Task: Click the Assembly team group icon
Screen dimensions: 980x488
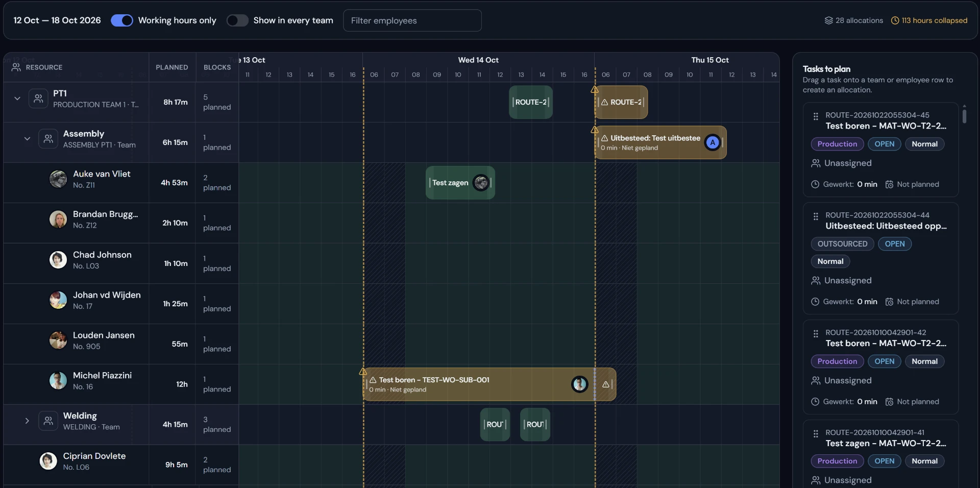Action: pos(48,139)
